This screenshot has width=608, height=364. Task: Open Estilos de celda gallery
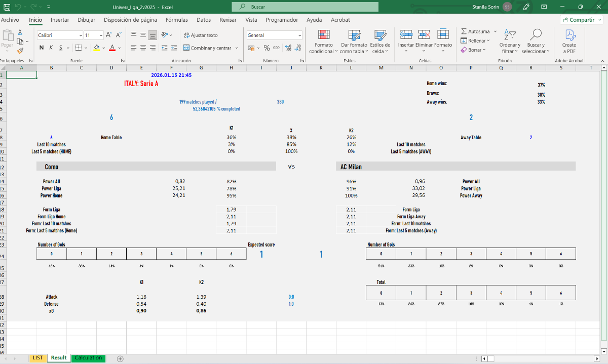[380, 42]
